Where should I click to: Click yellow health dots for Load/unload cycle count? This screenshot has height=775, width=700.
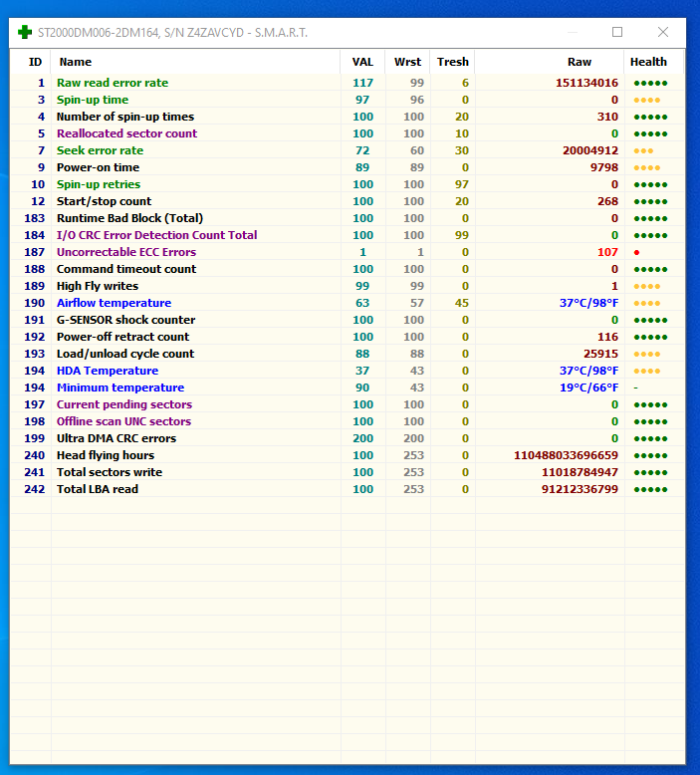tap(647, 354)
